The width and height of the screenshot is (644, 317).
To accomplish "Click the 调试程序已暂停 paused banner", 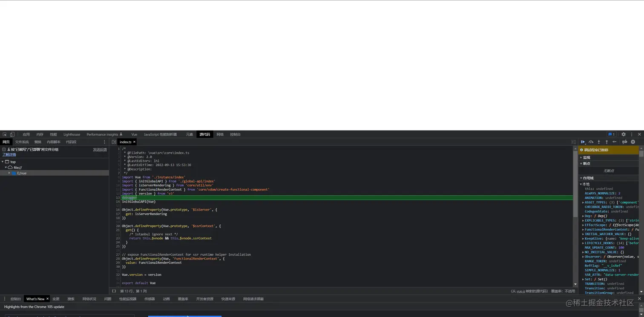I will pyautogui.click(x=608, y=150).
